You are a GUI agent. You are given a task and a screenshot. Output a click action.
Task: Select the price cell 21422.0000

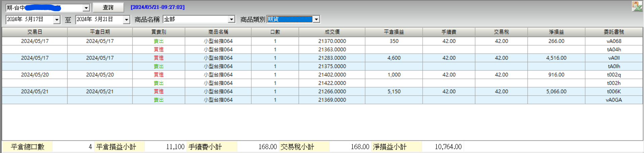[x=332, y=83]
